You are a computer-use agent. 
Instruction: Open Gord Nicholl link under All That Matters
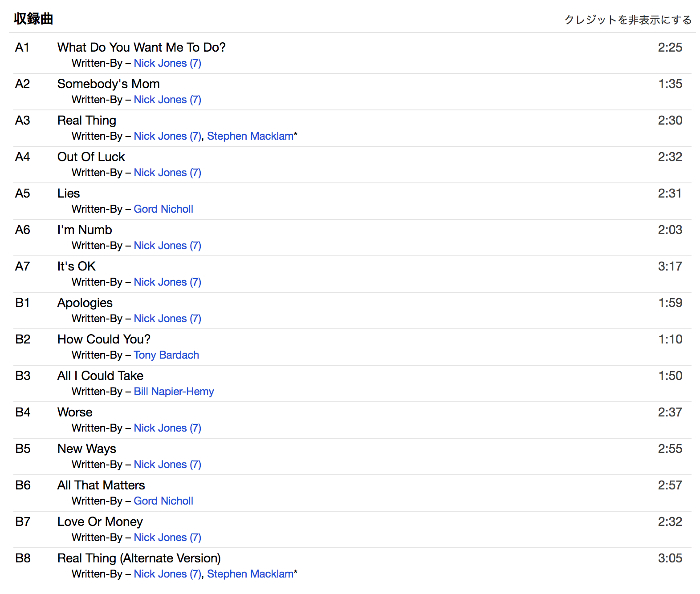coord(163,501)
